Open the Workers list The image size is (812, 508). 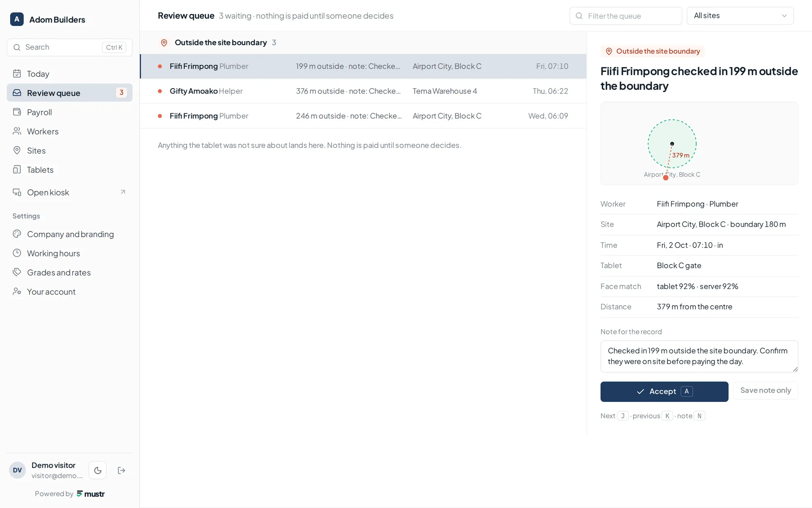pos(69,131)
